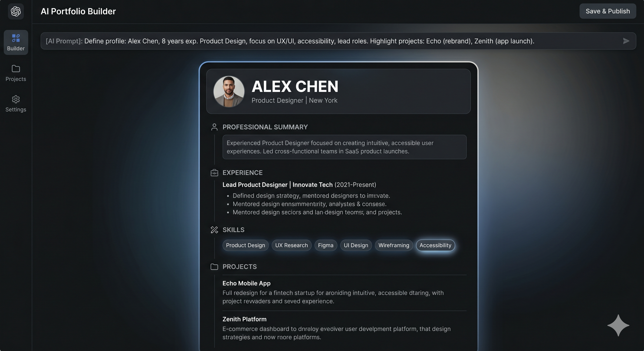Select the Accessibility skill chip
This screenshot has height=351, width=644.
click(x=435, y=245)
